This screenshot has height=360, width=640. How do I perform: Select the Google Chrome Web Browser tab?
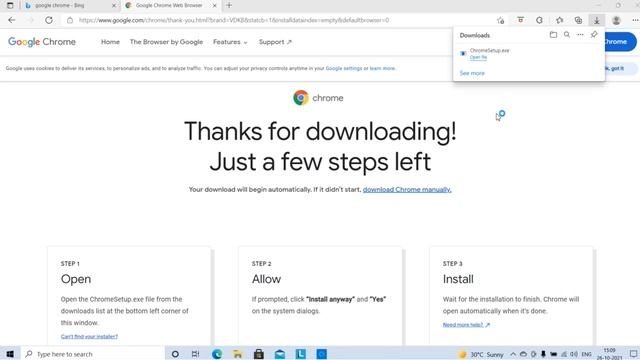171,6
